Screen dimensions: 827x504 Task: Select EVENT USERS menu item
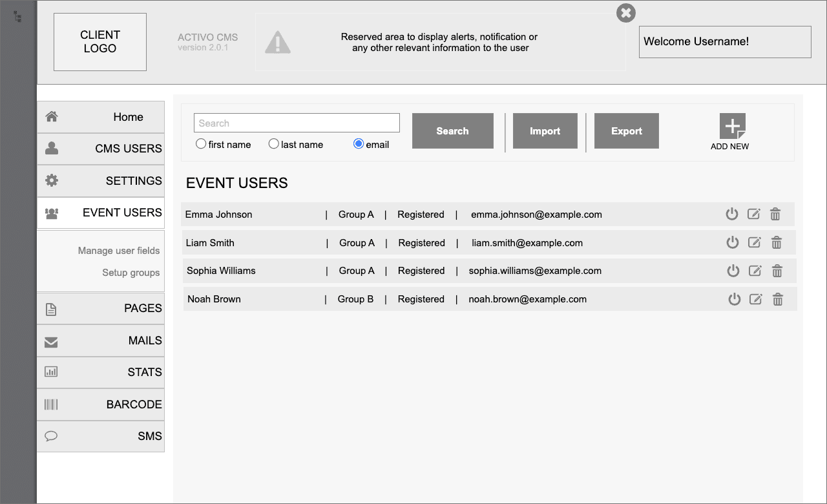(x=101, y=213)
